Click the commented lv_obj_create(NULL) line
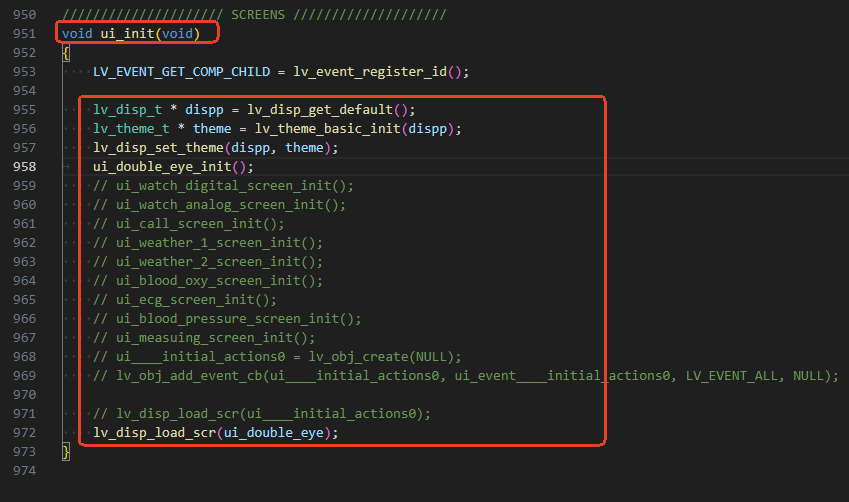Image resolution: width=849 pixels, height=502 pixels. point(277,356)
